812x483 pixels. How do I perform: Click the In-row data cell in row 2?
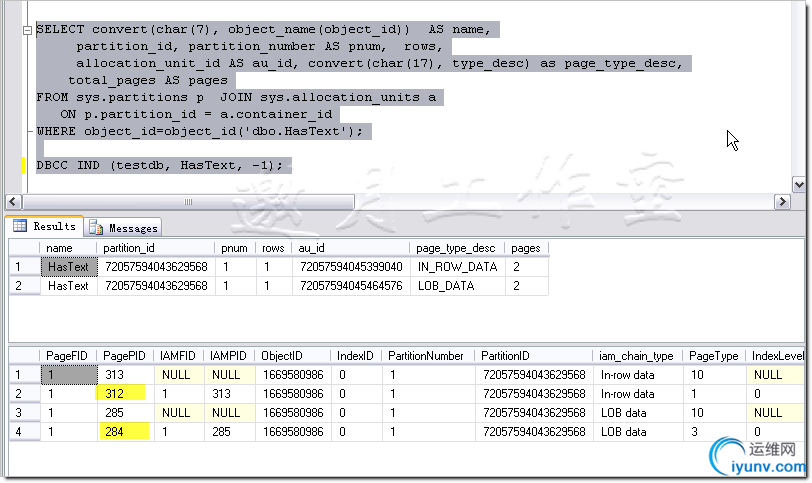pyautogui.click(x=637, y=394)
